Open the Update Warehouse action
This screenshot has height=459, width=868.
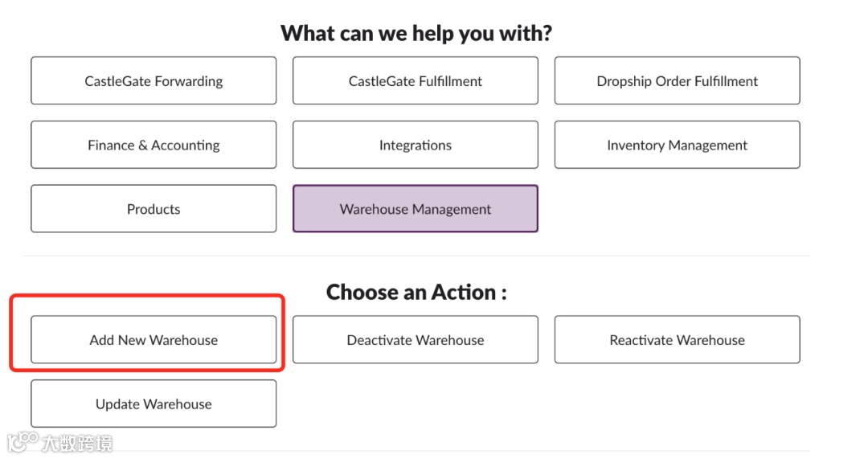click(x=154, y=404)
